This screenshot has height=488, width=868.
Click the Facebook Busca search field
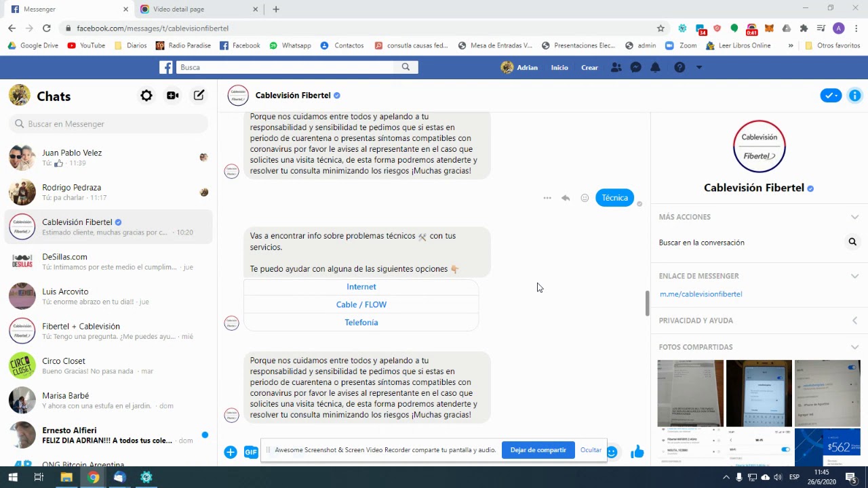coord(285,67)
